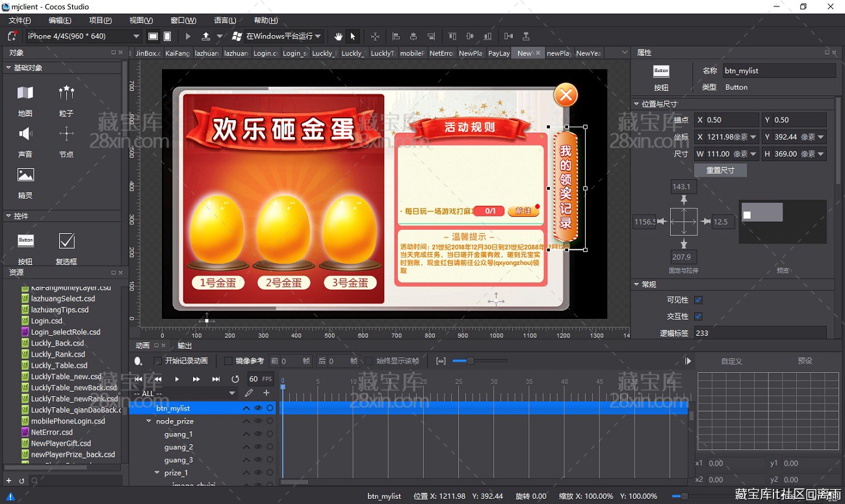Screen dimensions: 845x504
Task: Switch canvas to portrait orientation icon
Action: 167,36
